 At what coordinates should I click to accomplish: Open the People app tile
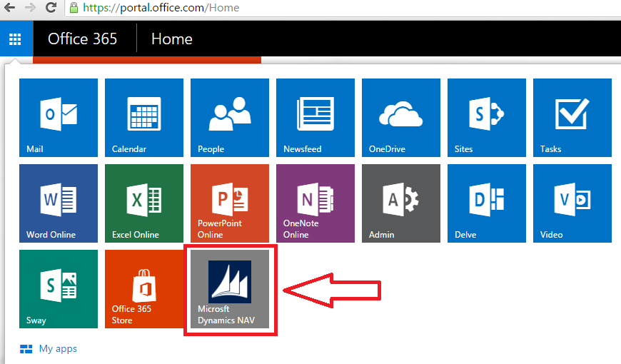click(x=230, y=118)
